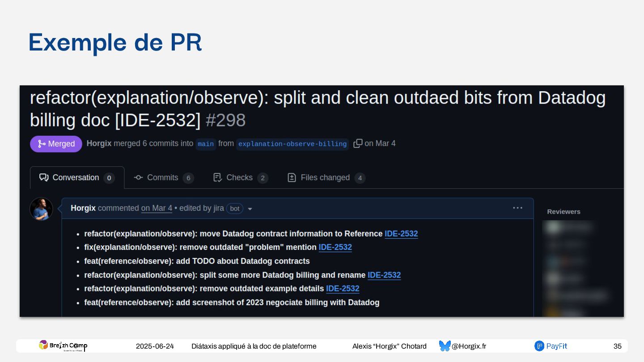Click the PayFit logo in footer
The image size is (644, 362).
click(x=551, y=346)
